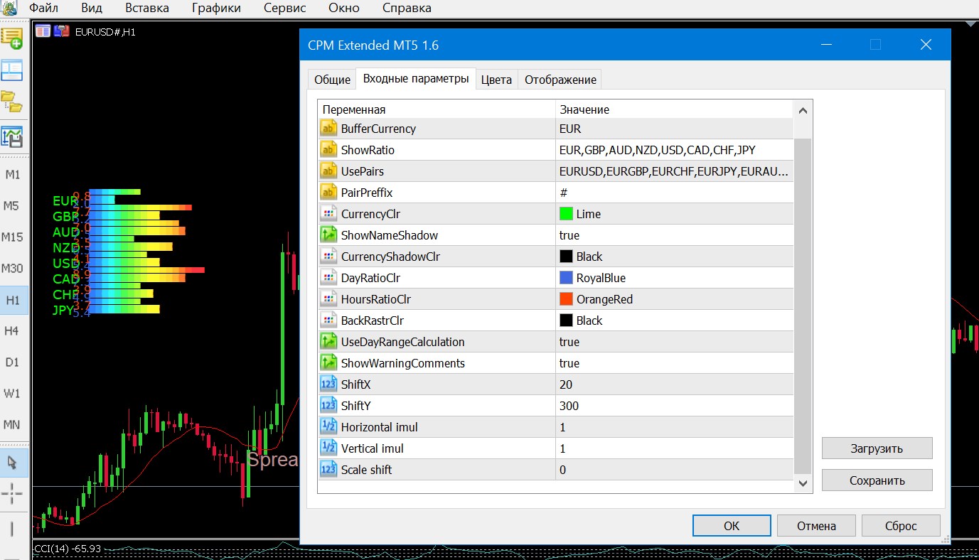Switch to the Общие tab
Image resolution: width=979 pixels, height=560 pixels.
333,80
